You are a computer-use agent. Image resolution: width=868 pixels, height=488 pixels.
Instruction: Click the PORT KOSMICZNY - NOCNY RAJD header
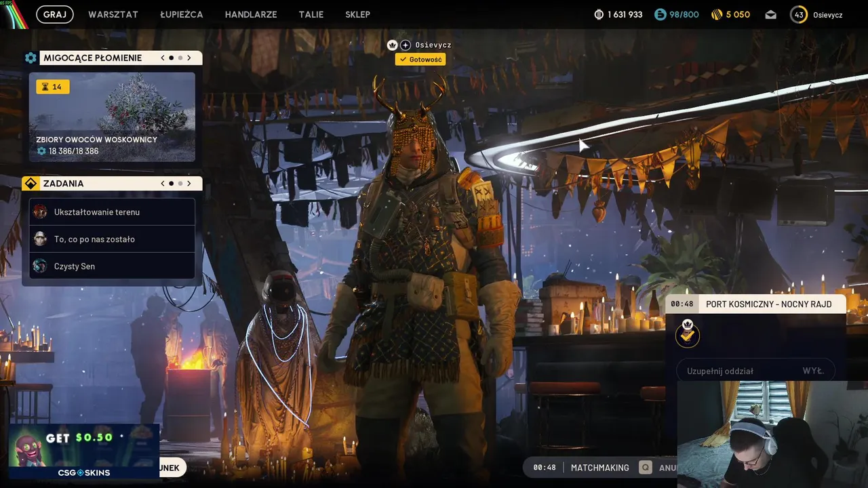pyautogui.click(x=768, y=304)
